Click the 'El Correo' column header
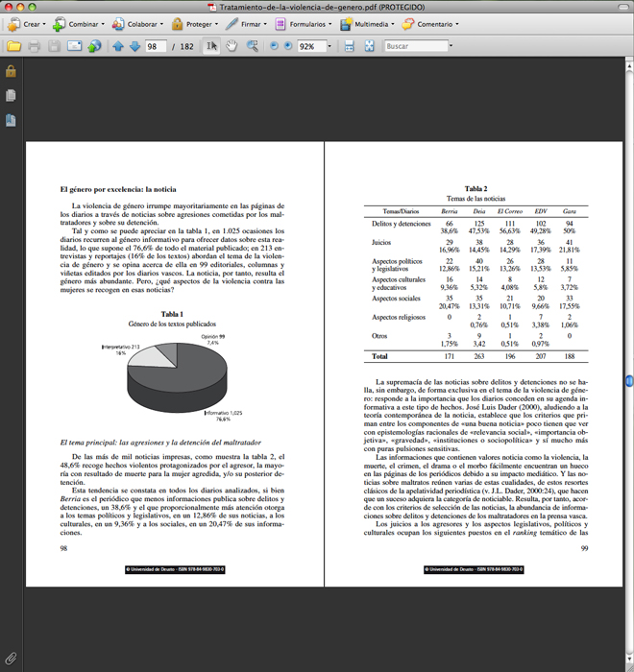The image size is (634, 672). click(x=510, y=211)
